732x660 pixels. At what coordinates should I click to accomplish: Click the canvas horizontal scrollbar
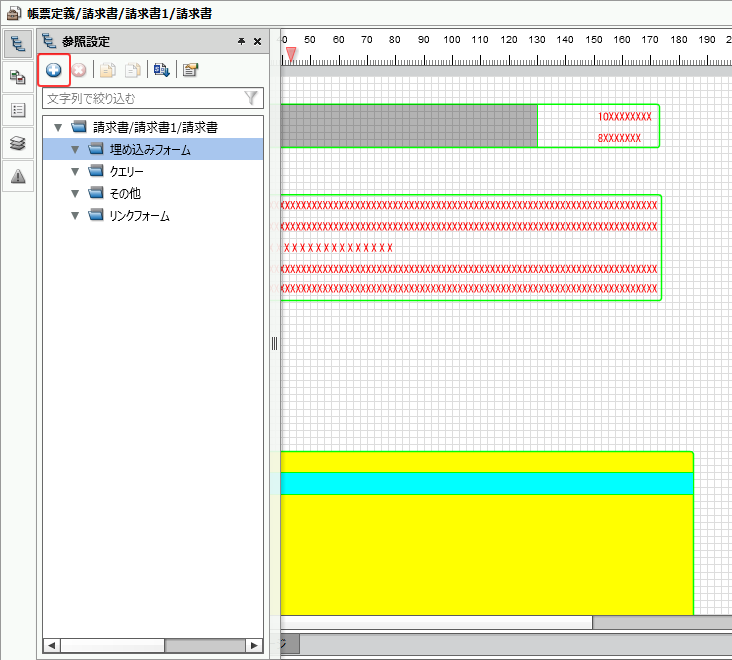click(x=436, y=622)
